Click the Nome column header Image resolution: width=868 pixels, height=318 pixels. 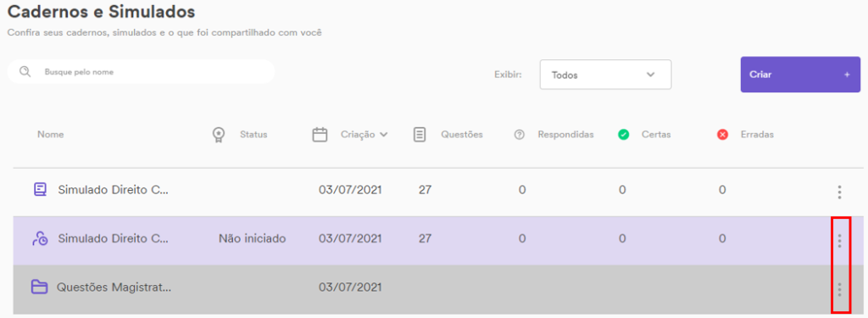[50, 135]
